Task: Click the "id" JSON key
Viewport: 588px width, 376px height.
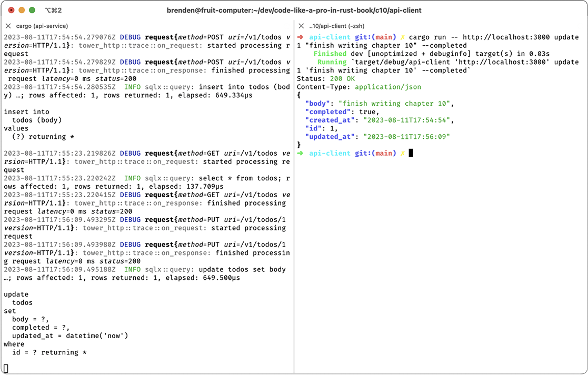Action: [314, 128]
